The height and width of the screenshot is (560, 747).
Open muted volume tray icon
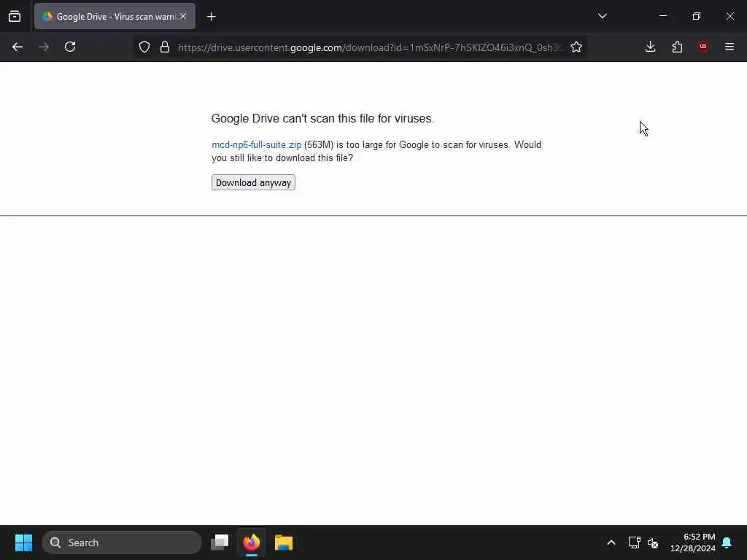653,542
